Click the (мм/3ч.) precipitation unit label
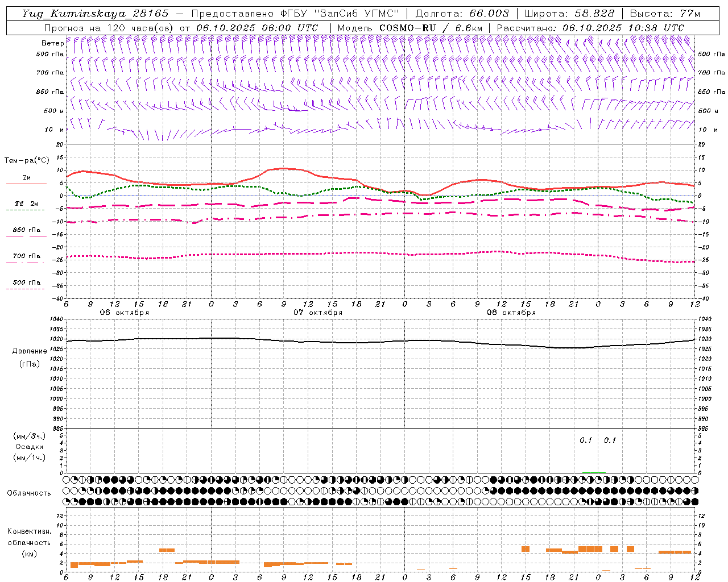Screen dimensions: 728x582 [x=29, y=436]
